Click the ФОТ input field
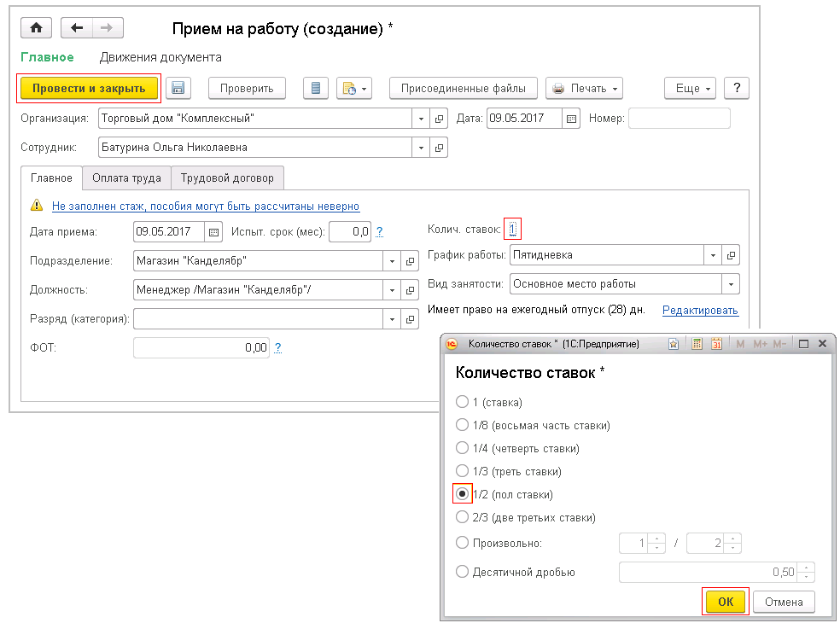The width and height of the screenshot is (840, 623). pyautogui.click(x=201, y=347)
